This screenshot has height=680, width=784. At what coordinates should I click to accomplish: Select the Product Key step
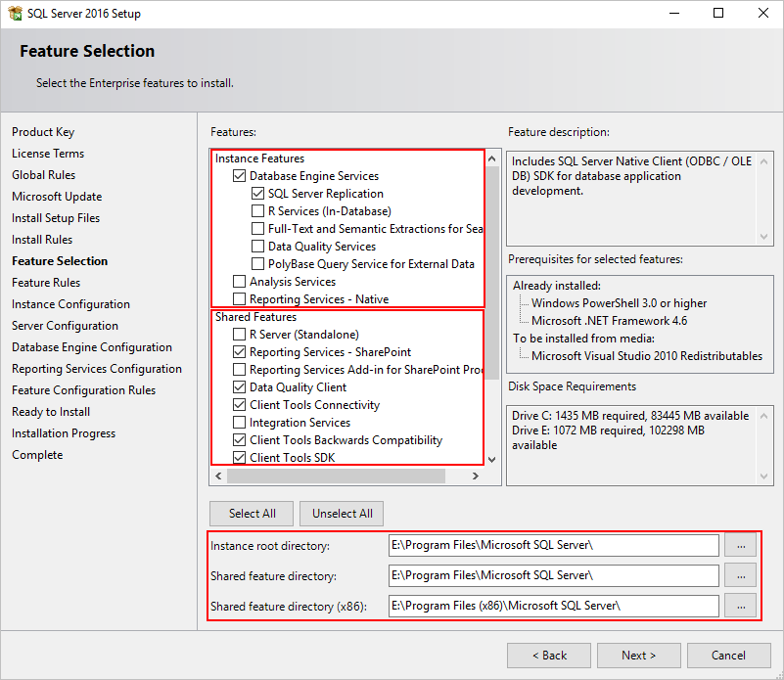pos(43,132)
